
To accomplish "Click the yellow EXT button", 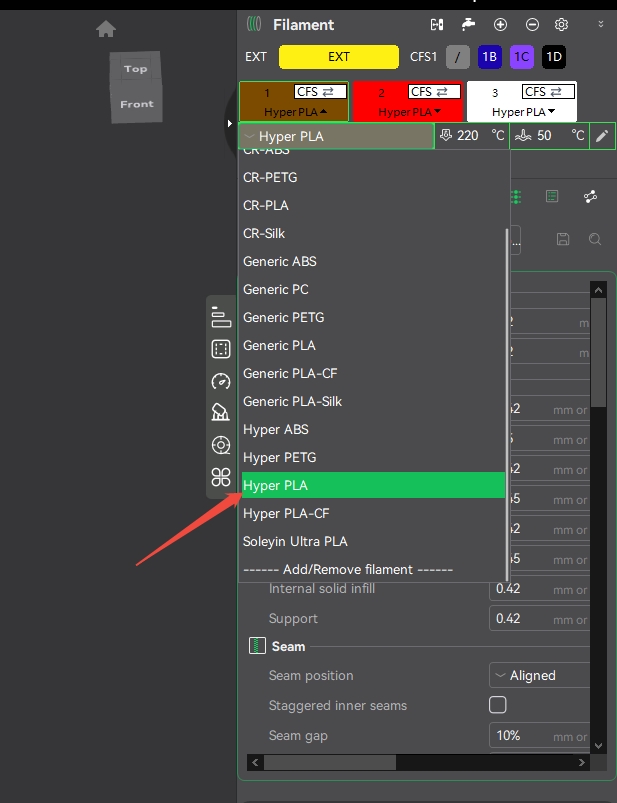I will click(338, 57).
